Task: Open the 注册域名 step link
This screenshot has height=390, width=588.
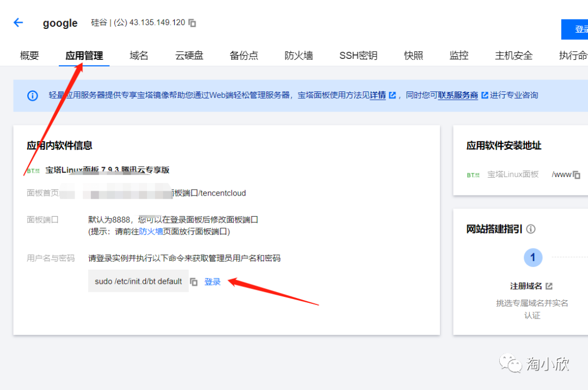Action: (526, 286)
